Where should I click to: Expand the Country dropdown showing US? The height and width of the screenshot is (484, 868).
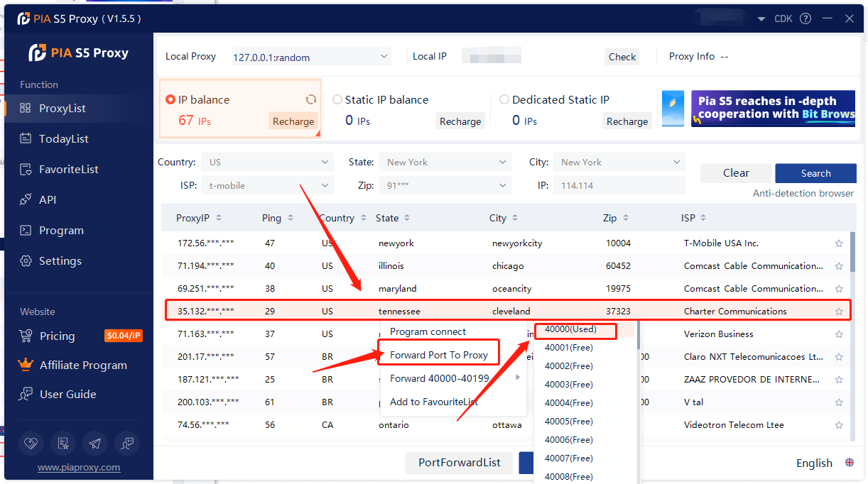click(267, 163)
